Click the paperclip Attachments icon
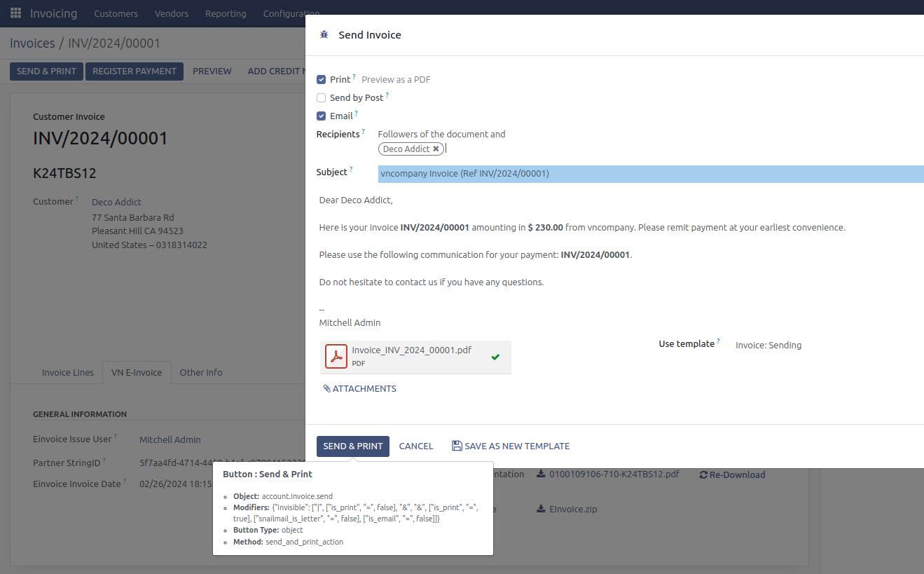Viewport: 924px width, 574px height. 326,389
